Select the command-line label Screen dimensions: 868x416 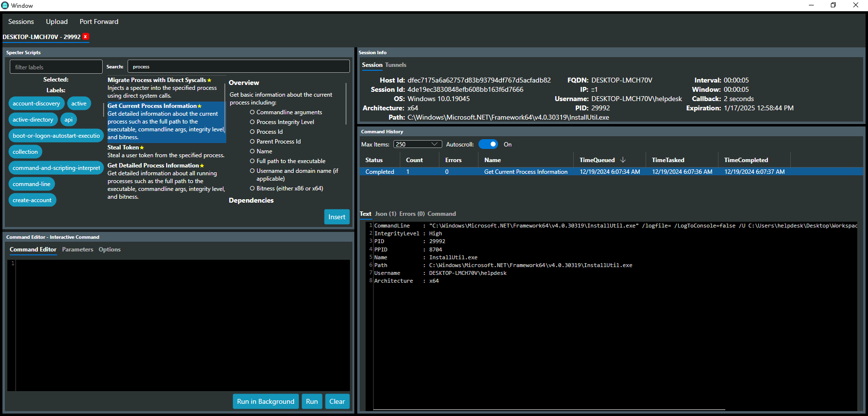click(32, 184)
